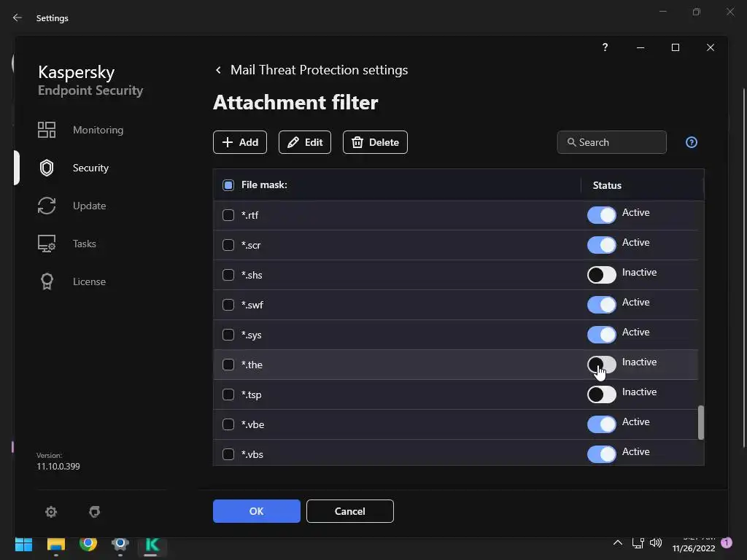This screenshot has height=560, width=747.
Task: Select the *.the checkbox
Action: (228, 365)
